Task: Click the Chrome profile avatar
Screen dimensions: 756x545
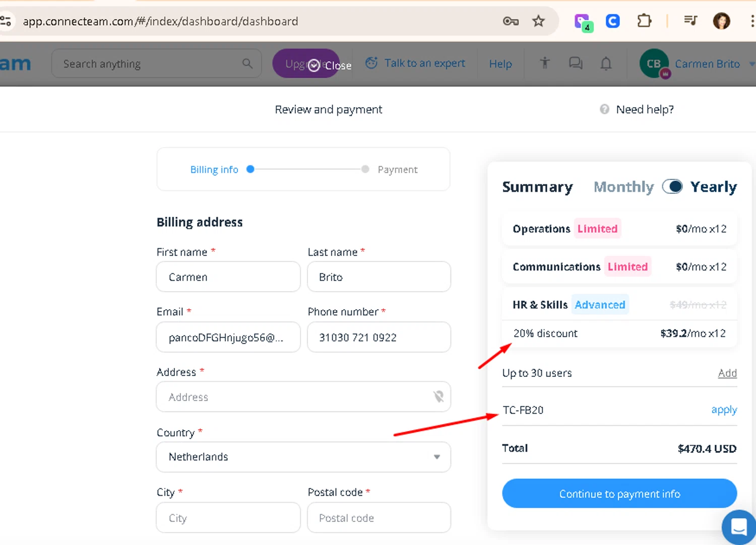Action: (x=721, y=21)
